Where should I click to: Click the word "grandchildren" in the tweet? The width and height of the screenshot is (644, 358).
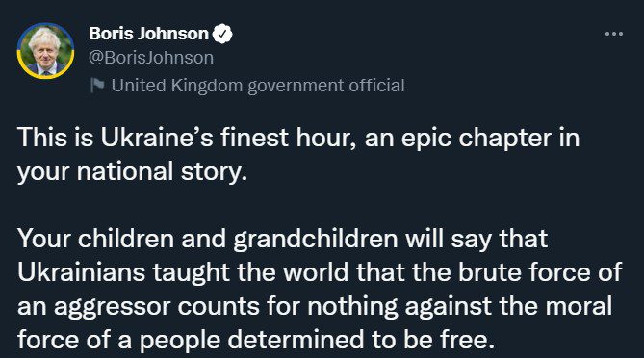tap(316, 240)
